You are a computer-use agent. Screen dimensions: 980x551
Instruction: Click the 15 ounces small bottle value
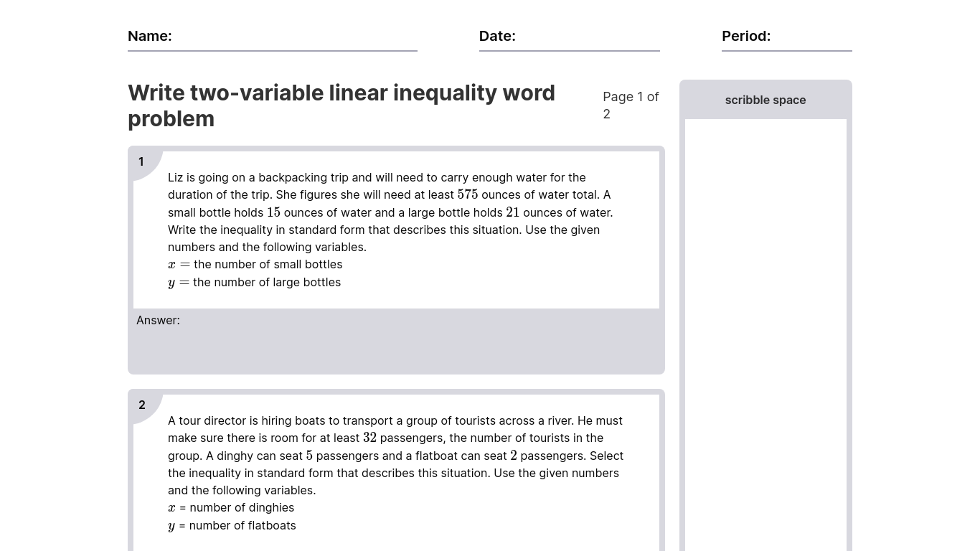click(x=273, y=212)
